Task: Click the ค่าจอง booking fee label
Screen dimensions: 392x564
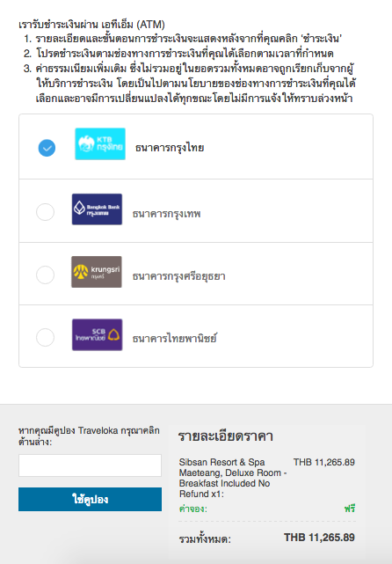Action: coord(193,509)
